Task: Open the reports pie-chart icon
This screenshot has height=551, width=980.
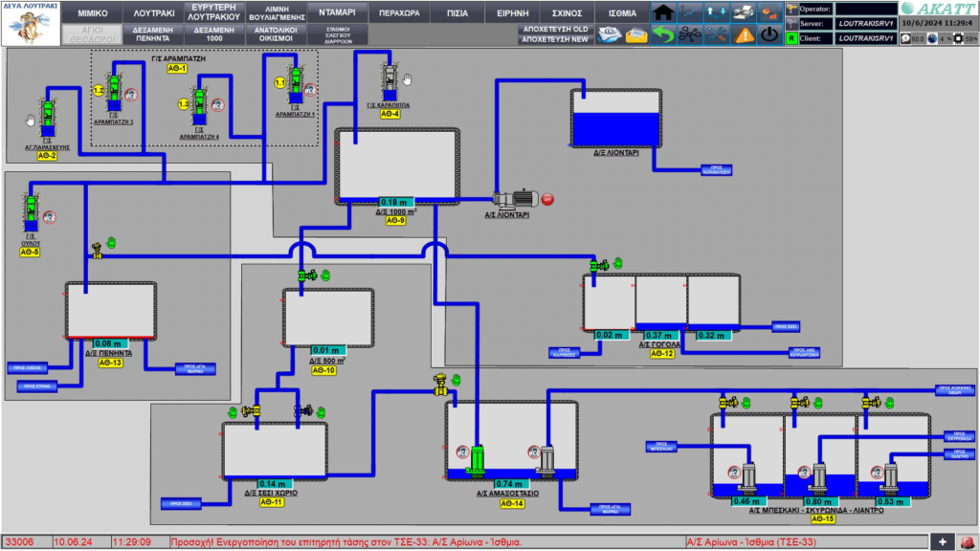Action: tap(769, 11)
